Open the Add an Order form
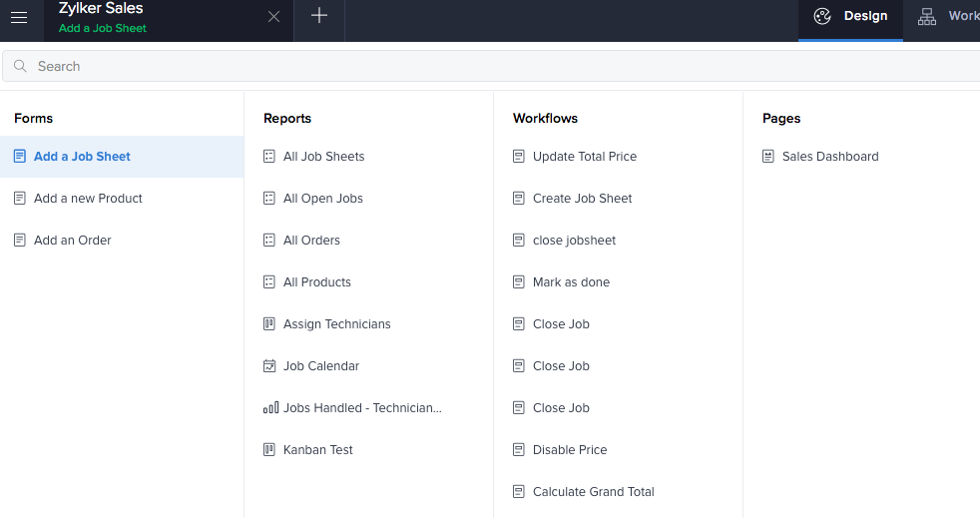This screenshot has height=518, width=980. 72,241
